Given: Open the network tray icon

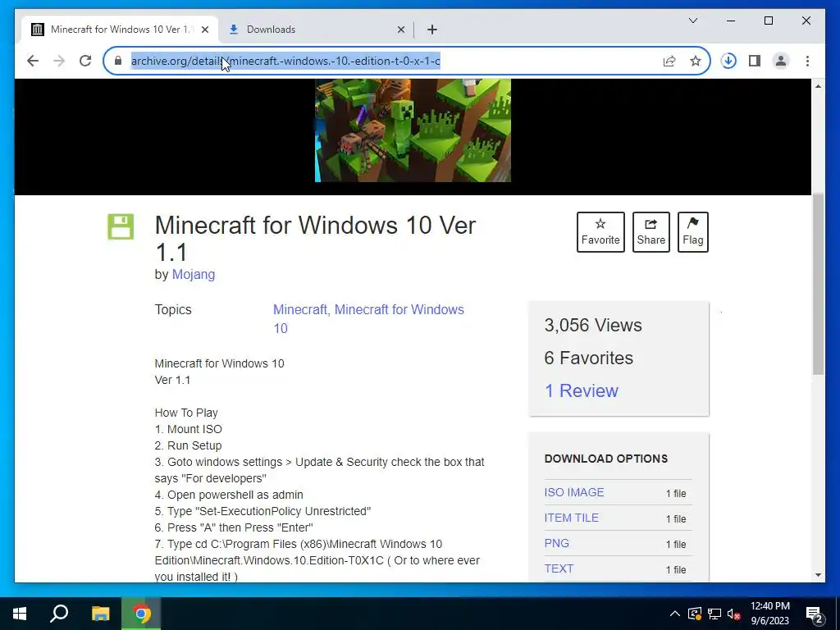Looking at the screenshot, I should 714,614.
